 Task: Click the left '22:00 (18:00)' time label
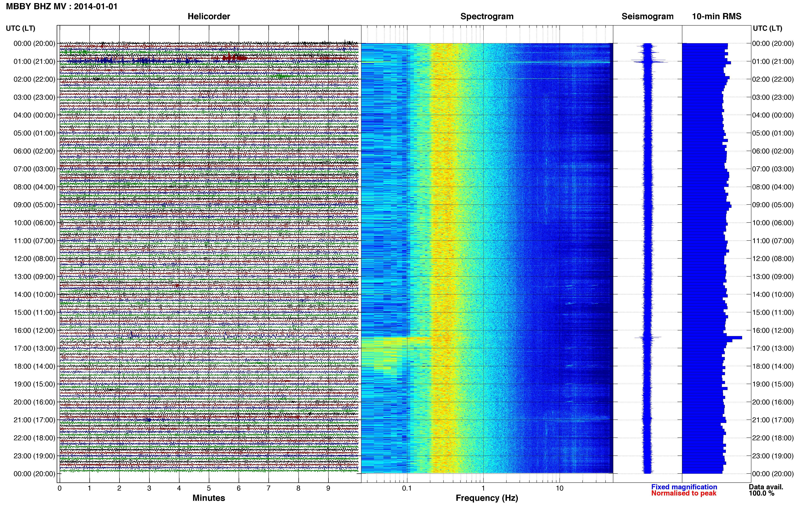click(x=34, y=438)
